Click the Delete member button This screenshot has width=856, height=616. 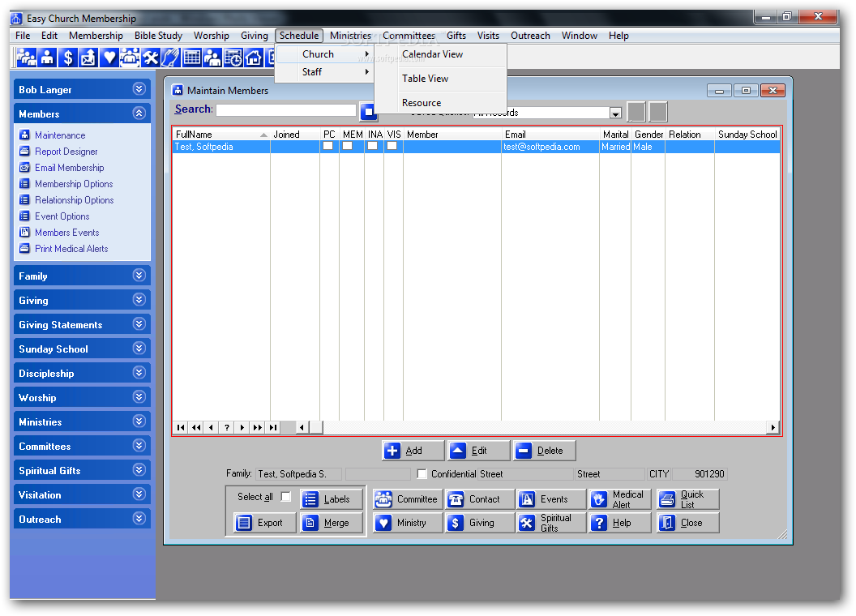click(x=544, y=451)
